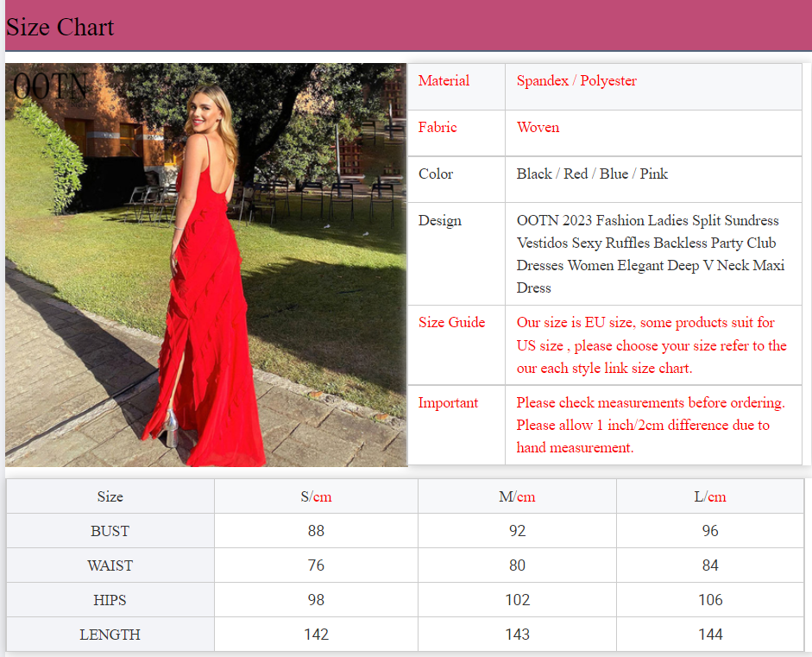Click the OOTN 2023 Fashion design description
Screen dimensions: 812x657
pyautogui.click(x=650, y=254)
